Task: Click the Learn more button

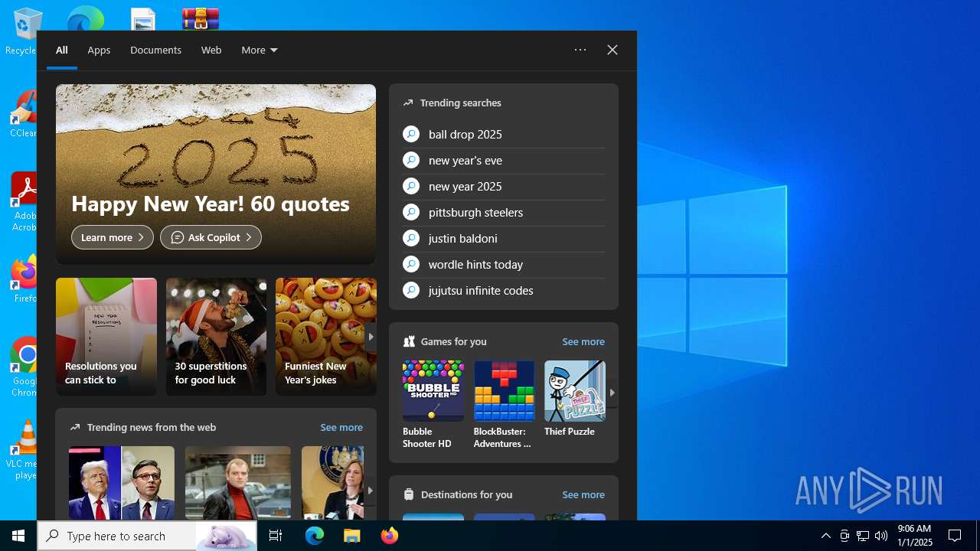Action: (113, 237)
